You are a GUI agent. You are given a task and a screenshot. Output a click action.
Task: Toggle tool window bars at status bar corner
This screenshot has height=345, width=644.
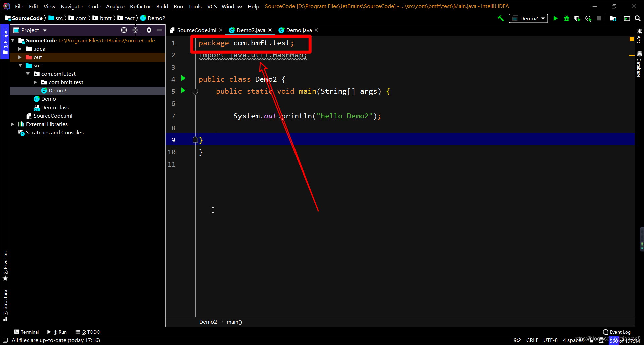[x=5, y=340]
